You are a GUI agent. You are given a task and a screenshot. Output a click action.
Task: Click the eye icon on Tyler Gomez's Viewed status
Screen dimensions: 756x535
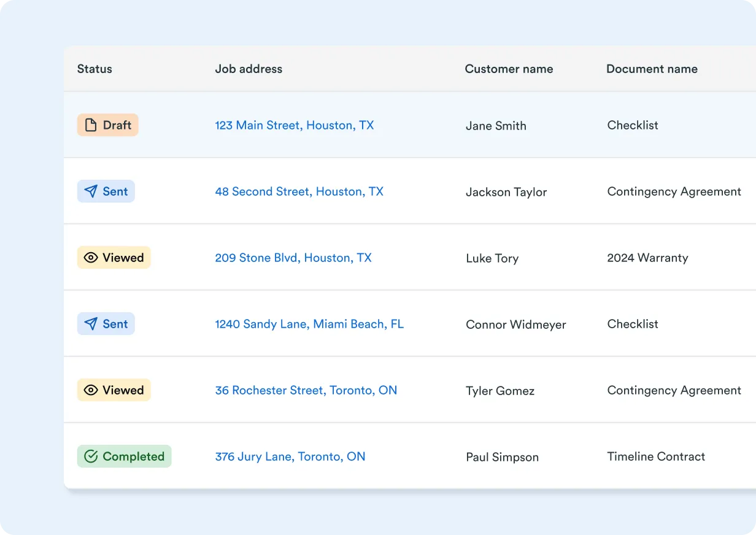(x=90, y=390)
